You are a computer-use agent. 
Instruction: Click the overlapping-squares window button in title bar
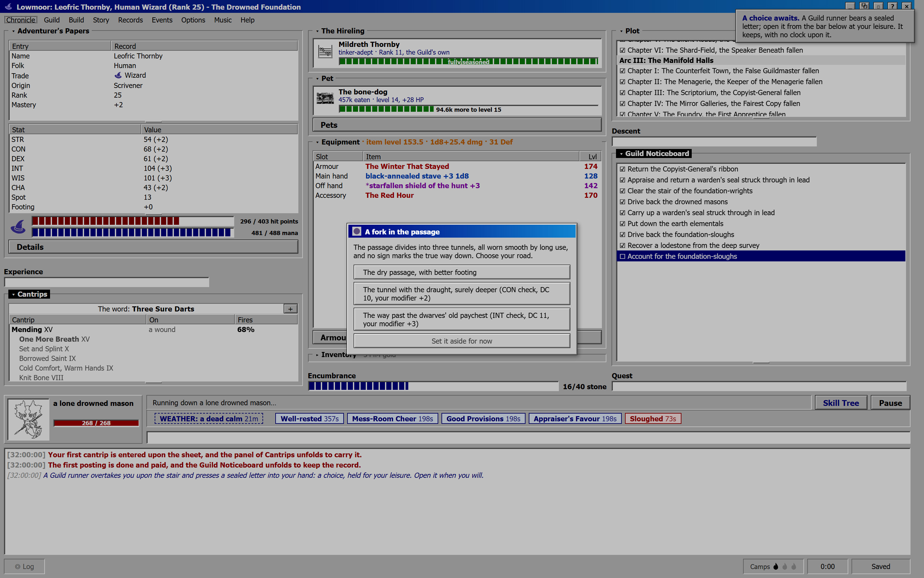click(x=864, y=6)
